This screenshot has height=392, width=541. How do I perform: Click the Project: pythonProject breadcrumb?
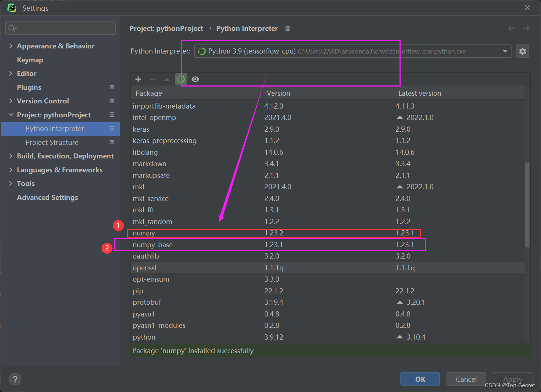coord(166,28)
